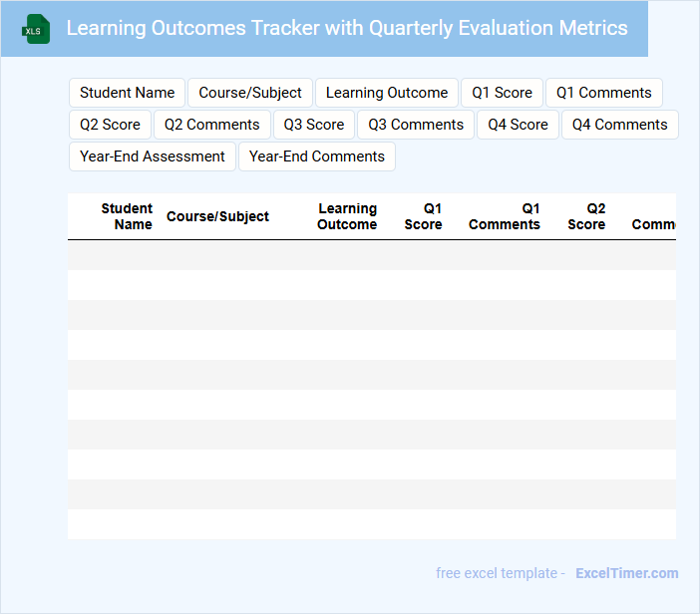Select the Course/Subject tag
This screenshot has height=614, width=700.
pyautogui.click(x=250, y=93)
